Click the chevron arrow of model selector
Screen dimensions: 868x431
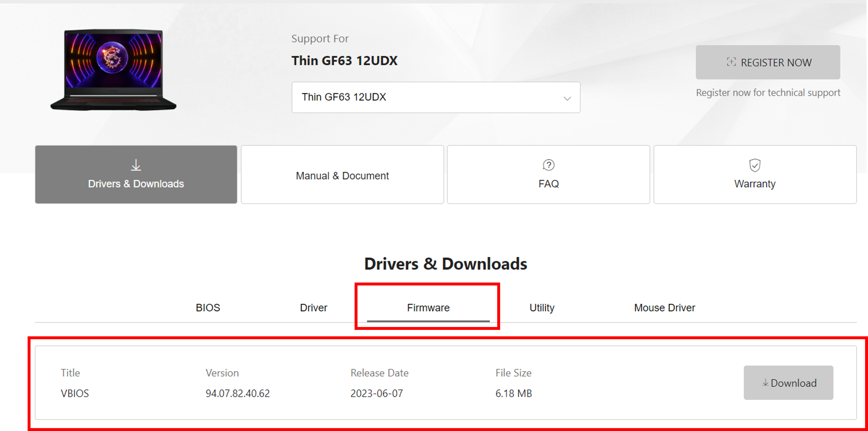click(567, 98)
